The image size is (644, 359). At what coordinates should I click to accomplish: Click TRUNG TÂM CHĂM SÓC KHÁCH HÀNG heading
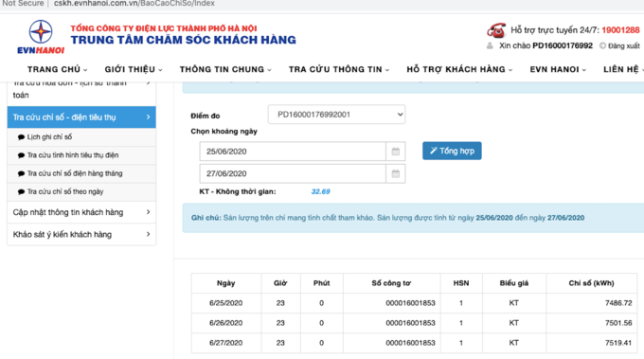pos(183,40)
